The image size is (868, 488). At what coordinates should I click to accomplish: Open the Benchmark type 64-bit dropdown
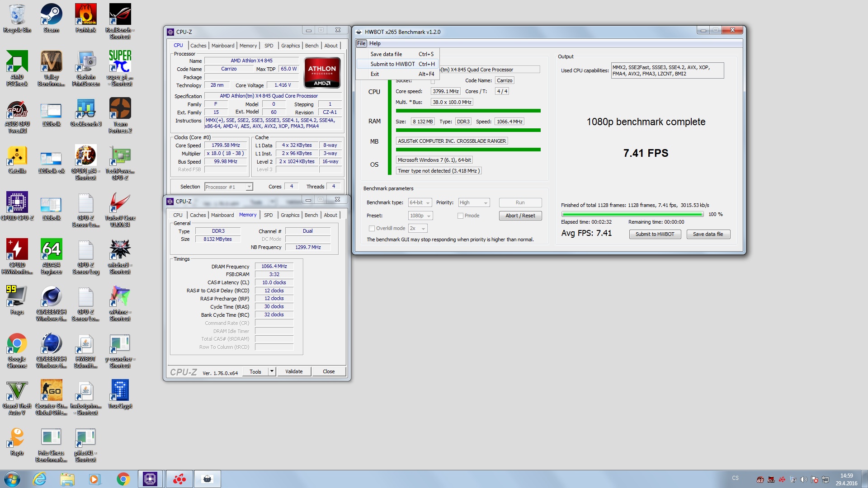click(x=420, y=202)
